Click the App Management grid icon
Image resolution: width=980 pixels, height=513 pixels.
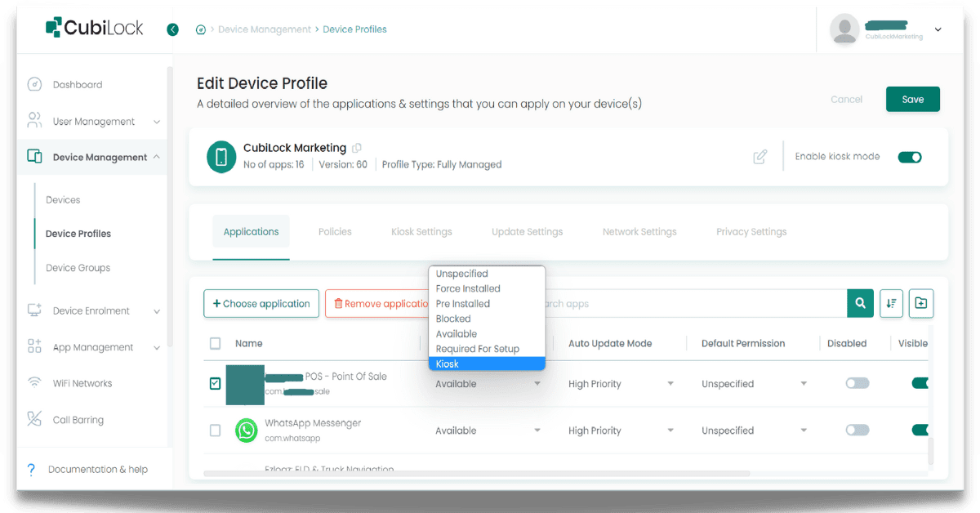coord(34,346)
